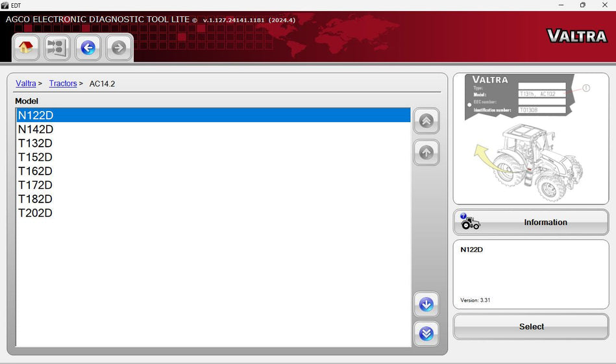Click the Home icon in toolbar

click(26, 47)
